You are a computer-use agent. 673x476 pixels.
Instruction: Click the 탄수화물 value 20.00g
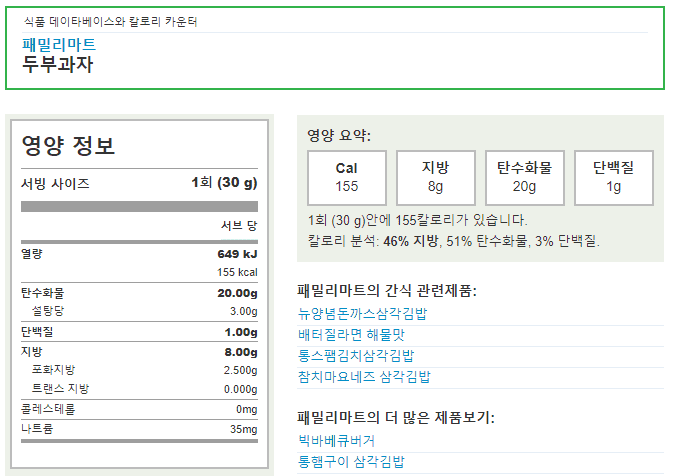(x=237, y=293)
